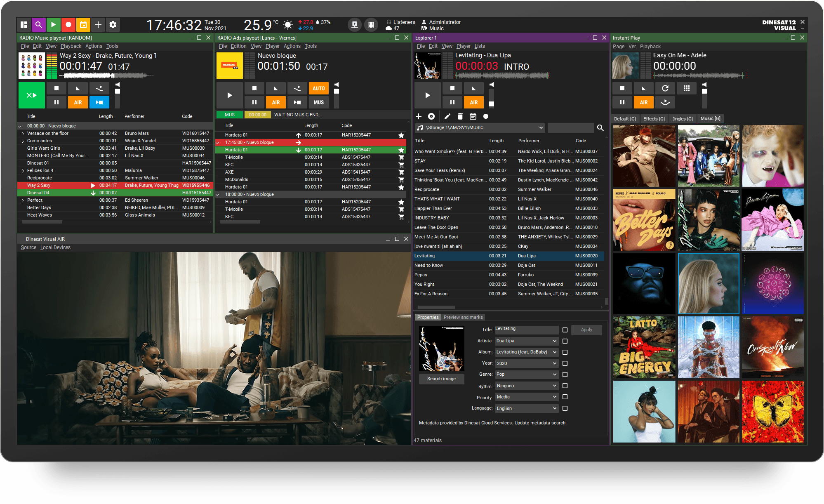824x504 pixels.
Task: Expand the Perfect entry in music playlist
Action: point(23,200)
